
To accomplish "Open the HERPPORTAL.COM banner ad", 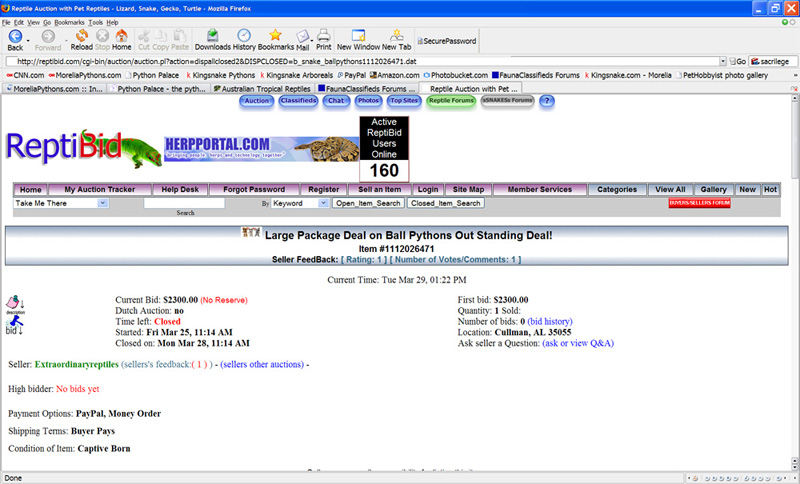I will tap(261, 148).
